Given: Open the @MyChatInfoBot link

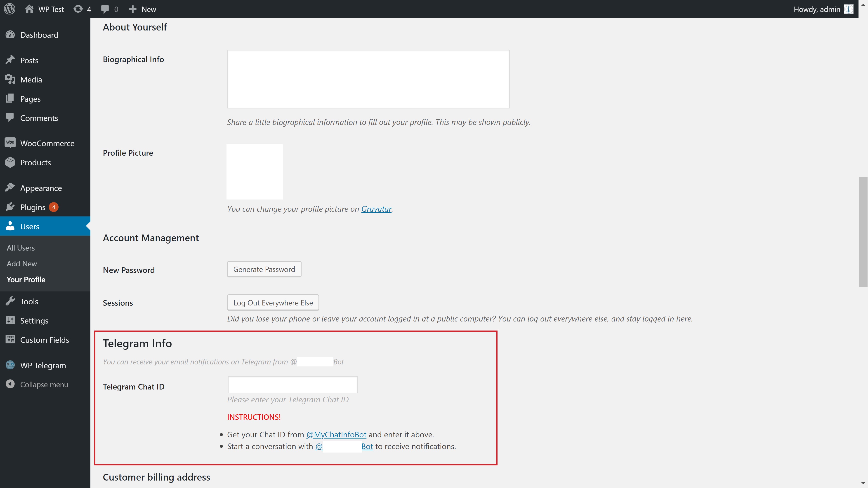Looking at the screenshot, I should point(336,434).
